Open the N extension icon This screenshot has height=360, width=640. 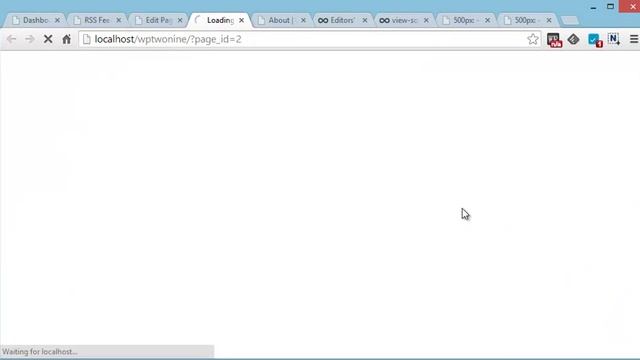pyautogui.click(x=613, y=39)
